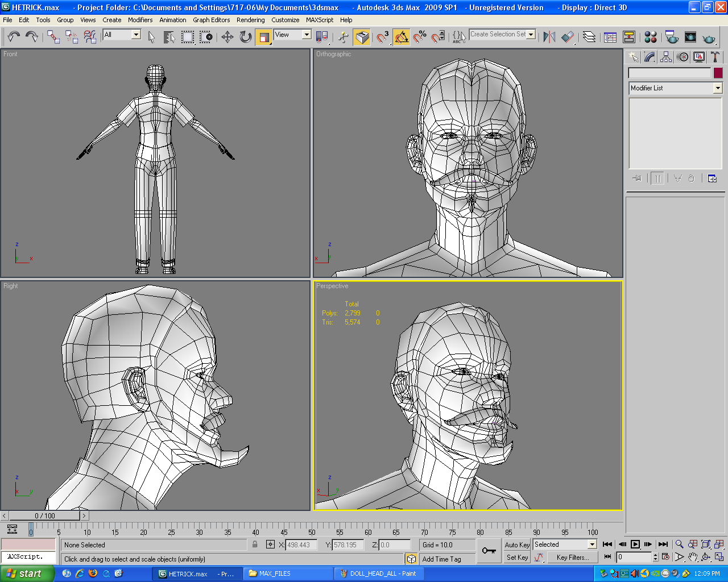
Task: Toggle Keyboard Shortcut Override button
Action: [362, 37]
